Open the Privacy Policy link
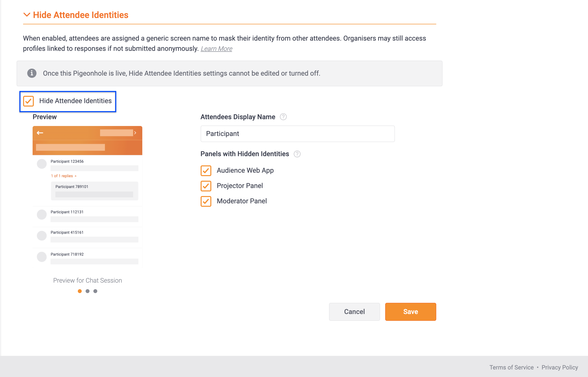 (x=560, y=368)
